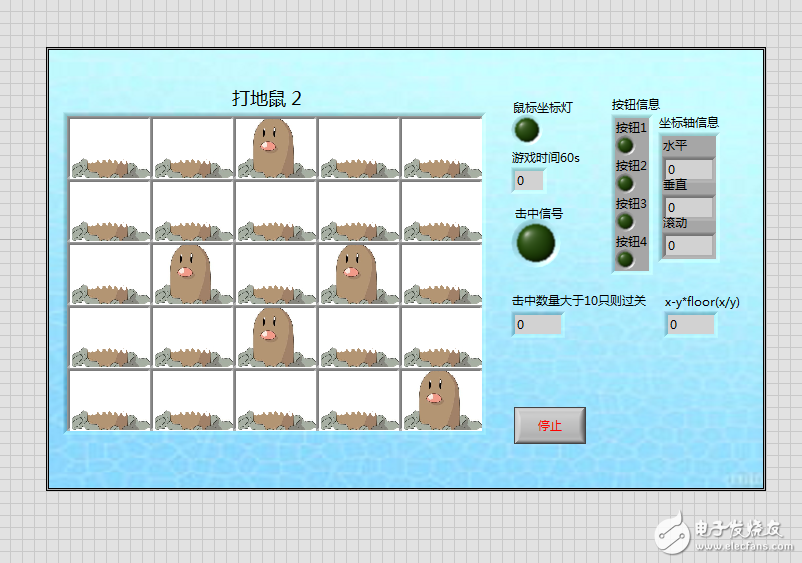Click the empty mole hole in row one, fourth column
The height and width of the screenshot is (563, 802).
359,148
